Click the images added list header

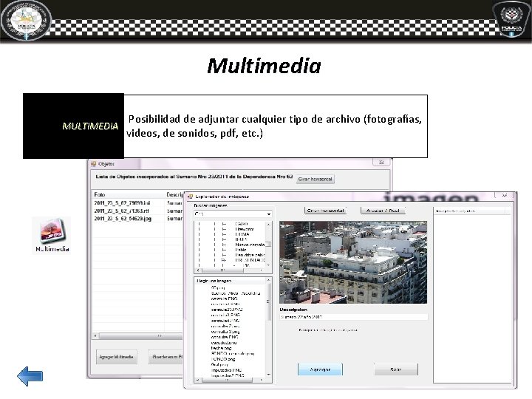click(x=471, y=211)
